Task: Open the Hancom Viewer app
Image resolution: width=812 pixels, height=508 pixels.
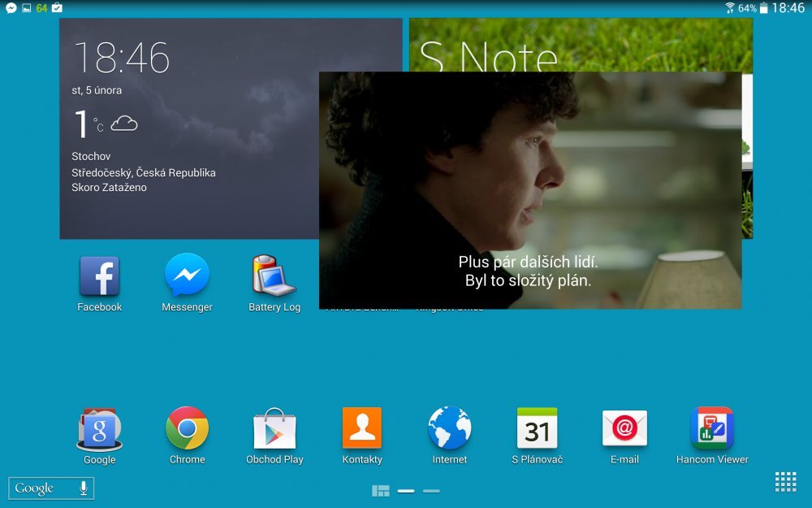Action: [711, 427]
